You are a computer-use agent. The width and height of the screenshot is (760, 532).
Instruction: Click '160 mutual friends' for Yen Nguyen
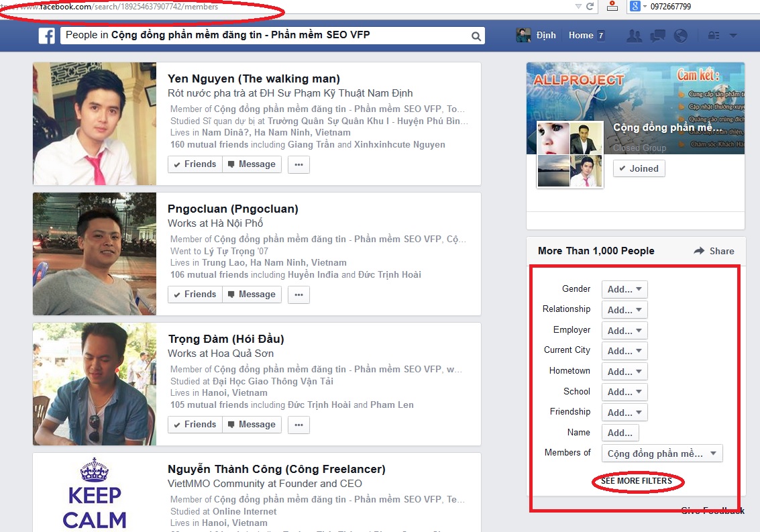(x=209, y=144)
